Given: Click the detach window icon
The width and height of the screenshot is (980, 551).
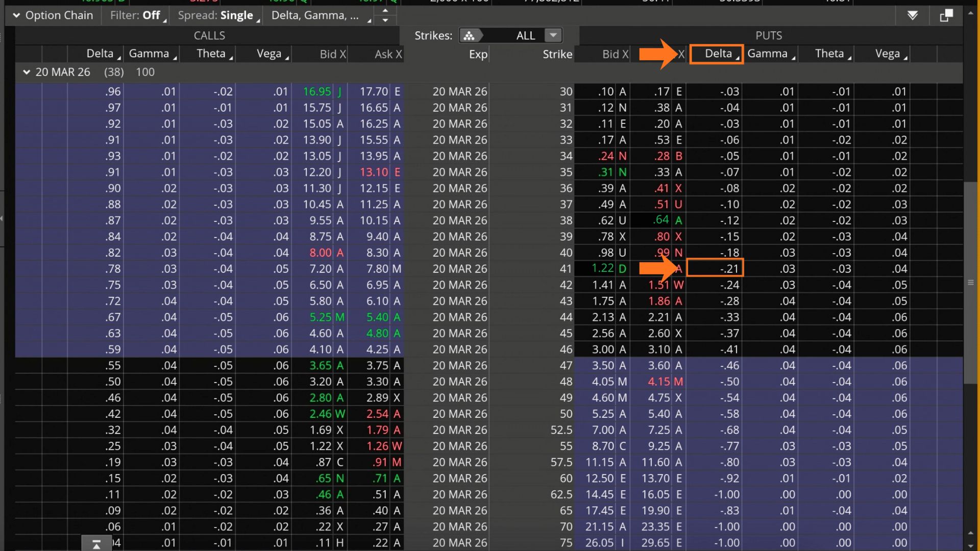Looking at the screenshot, I should coord(946,15).
